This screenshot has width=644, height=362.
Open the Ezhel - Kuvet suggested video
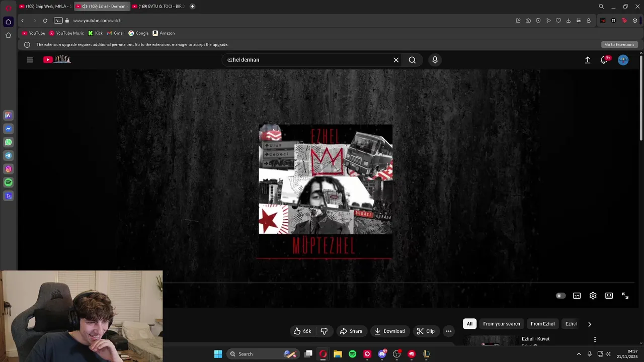pos(535,339)
